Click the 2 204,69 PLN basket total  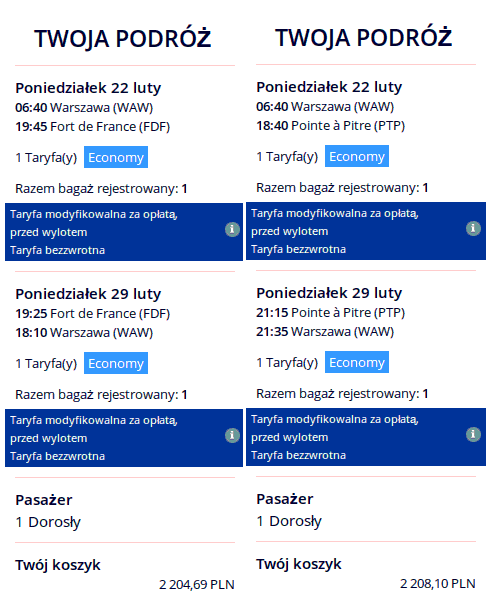point(196,584)
